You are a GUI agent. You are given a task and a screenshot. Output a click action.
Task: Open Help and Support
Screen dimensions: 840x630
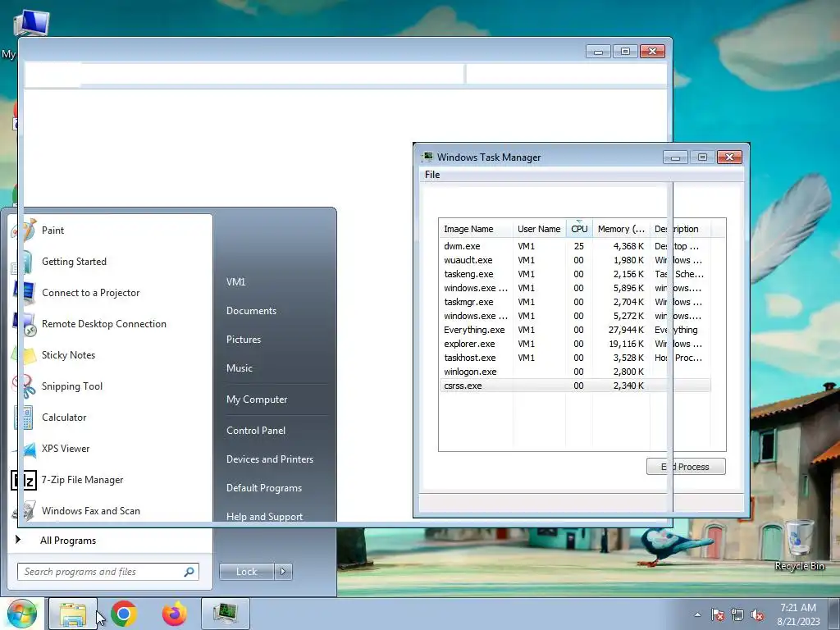(264, 517)
